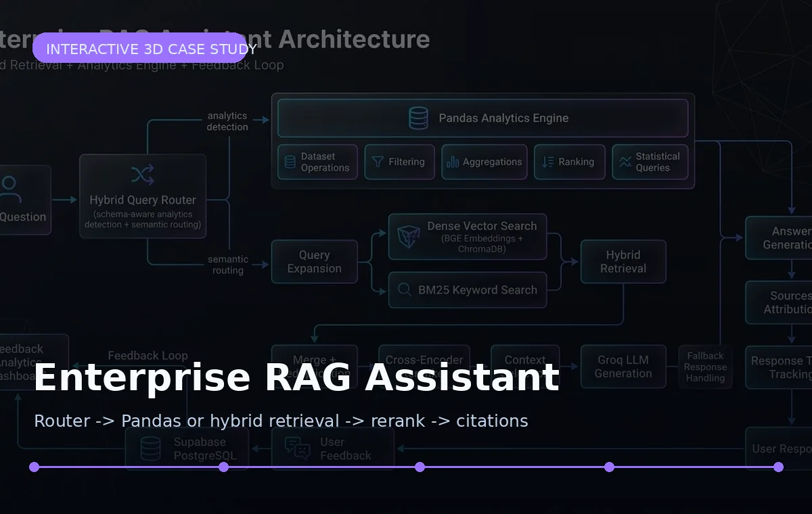
Task: Click the Supabase PostgreSQL database icon
Action: click(150, 448)
